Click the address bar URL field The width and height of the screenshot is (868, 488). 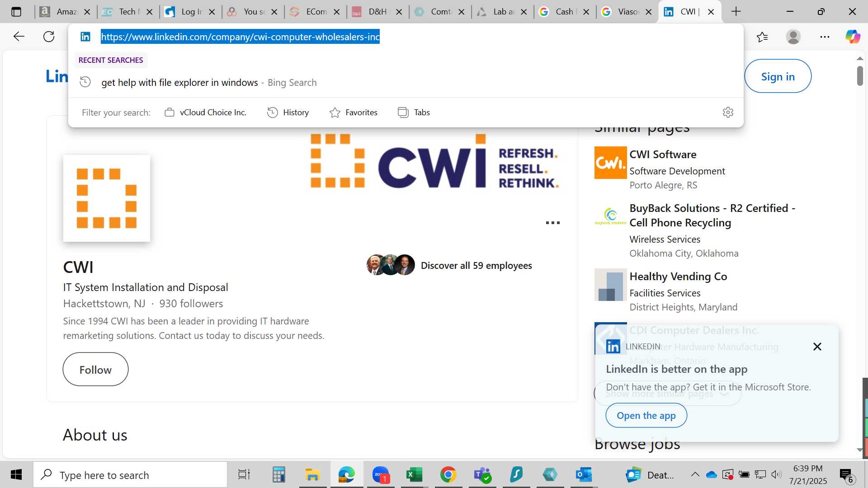[x=407, y=37]
